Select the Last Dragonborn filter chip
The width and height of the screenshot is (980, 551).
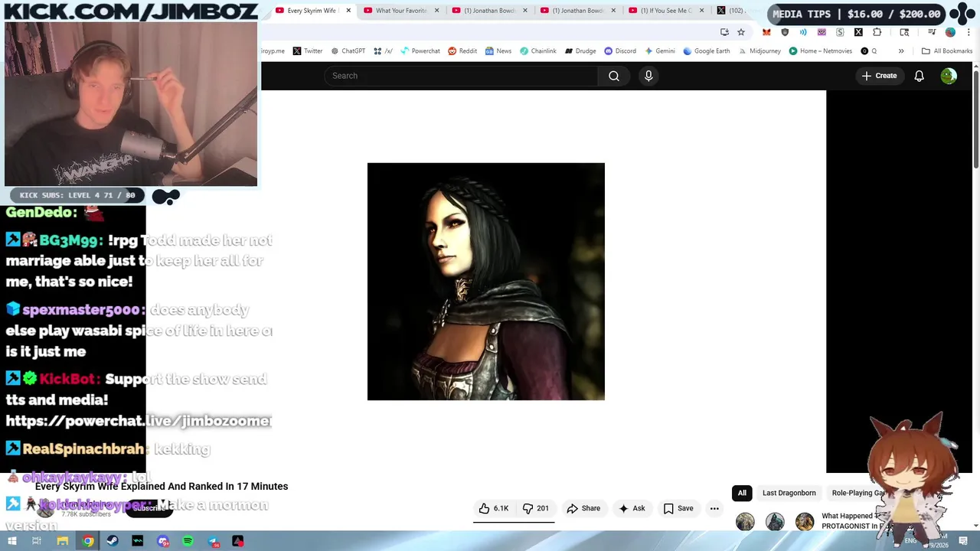(789, 493)
